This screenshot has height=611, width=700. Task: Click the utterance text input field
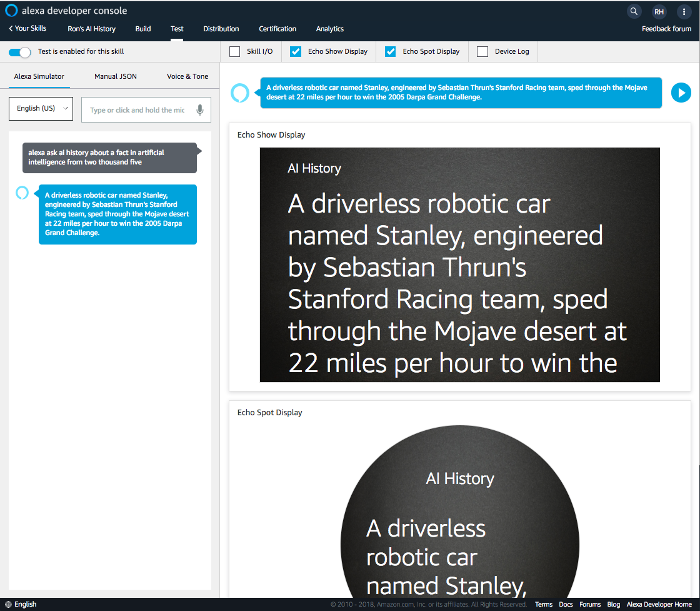tap(137, 110)
